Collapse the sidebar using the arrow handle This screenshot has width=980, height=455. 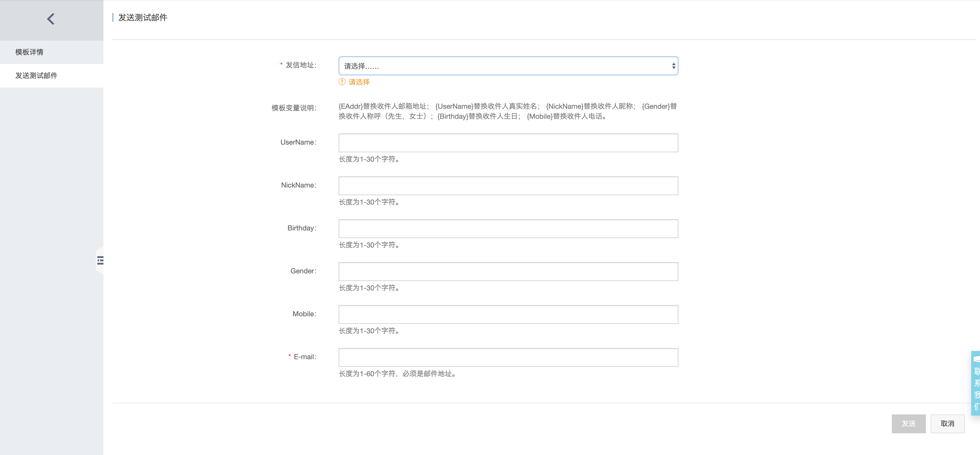[100, 260]
